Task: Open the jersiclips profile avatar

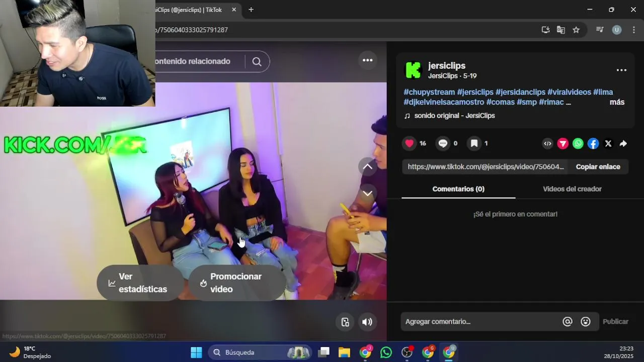Action: point(413,70)
